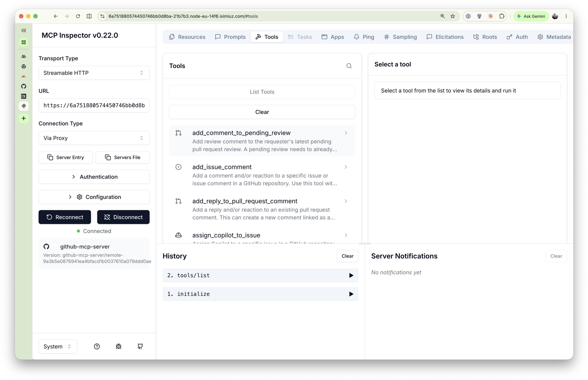Click the orange asterisk extension icon
Image resolution: width=588 pixels, height=380 pixels.
point(490,16)
